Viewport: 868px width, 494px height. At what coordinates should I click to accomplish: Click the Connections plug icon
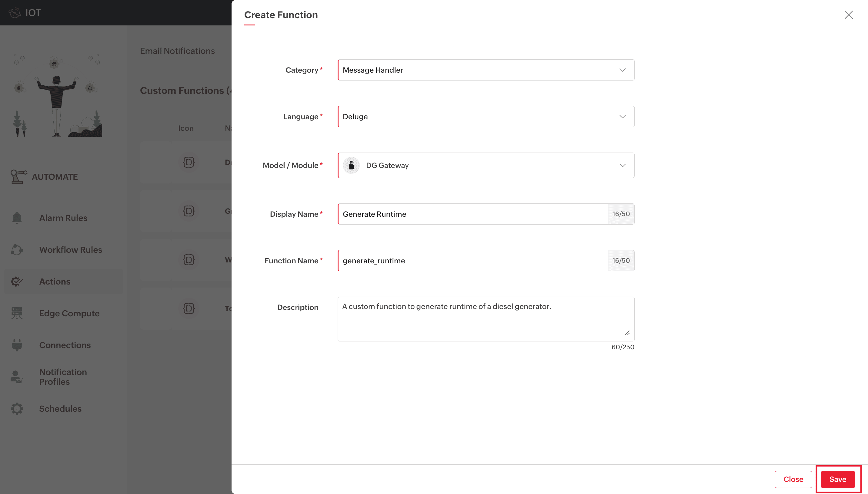(17, 345)
